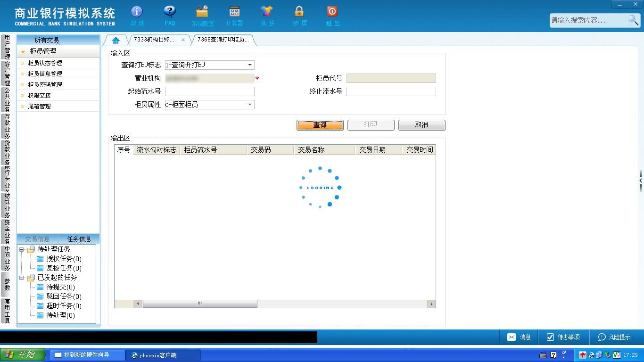Switch to the 任务信息 tab
The image size is (644, 362).
[x=79, y=239]
